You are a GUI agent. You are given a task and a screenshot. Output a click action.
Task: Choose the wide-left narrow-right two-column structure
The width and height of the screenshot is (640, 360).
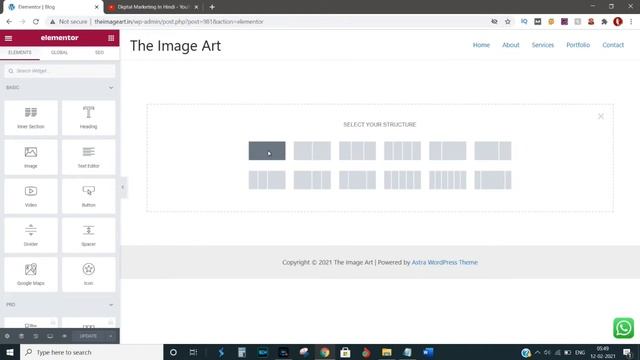click(x=493, y=151)
